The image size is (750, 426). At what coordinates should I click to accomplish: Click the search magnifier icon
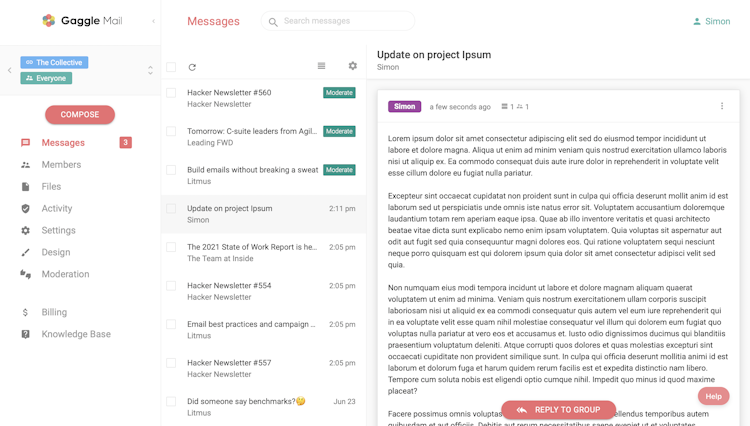273,21
